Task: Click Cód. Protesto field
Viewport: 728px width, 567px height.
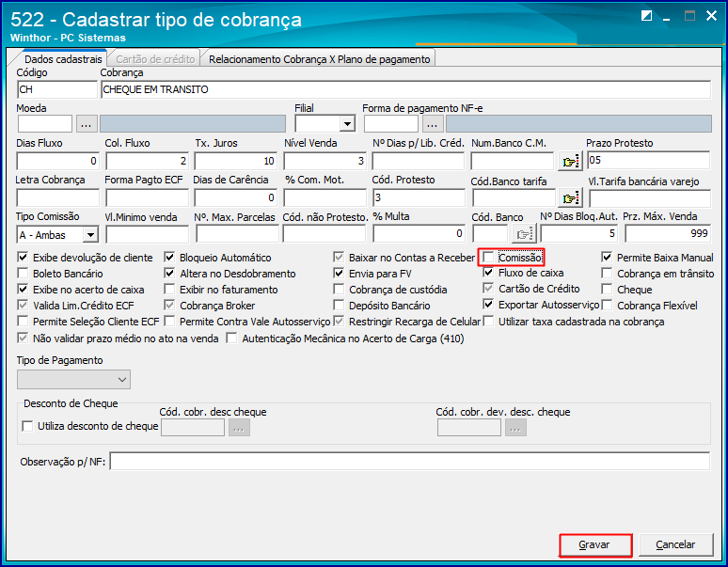Action: click(x=419, y=197)
